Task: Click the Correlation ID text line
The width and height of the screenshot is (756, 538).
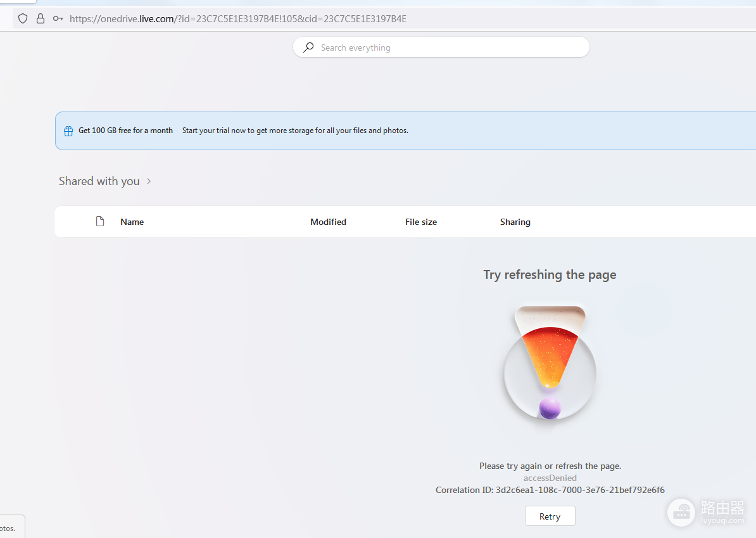Action: click(x=550, y=490)
